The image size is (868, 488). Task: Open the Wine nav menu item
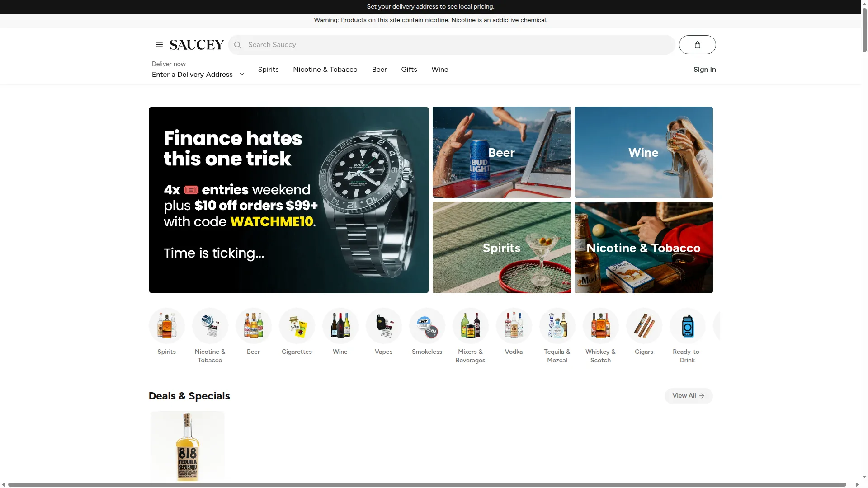[x=439, y=70]
